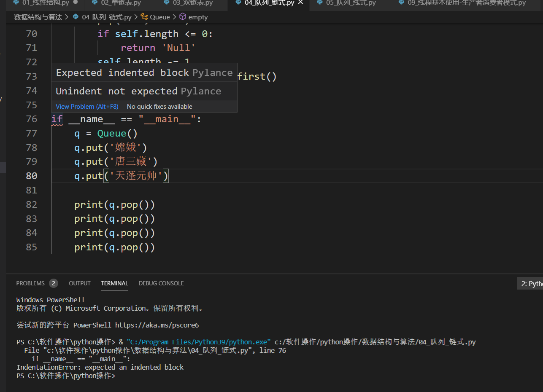This screenshot has width=543, height=392.
Task: Select the TERMINAL panel tab
Action: click(114, 283)
